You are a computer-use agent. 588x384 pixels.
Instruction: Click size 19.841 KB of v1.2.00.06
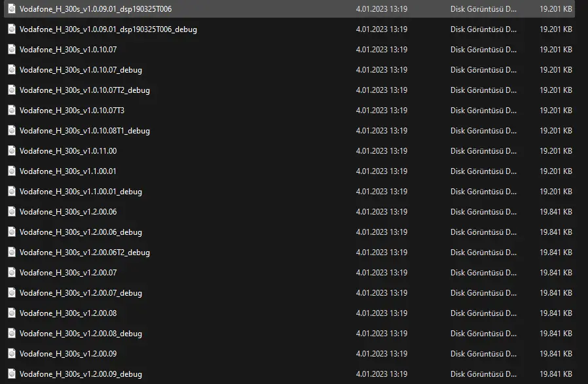556,212
